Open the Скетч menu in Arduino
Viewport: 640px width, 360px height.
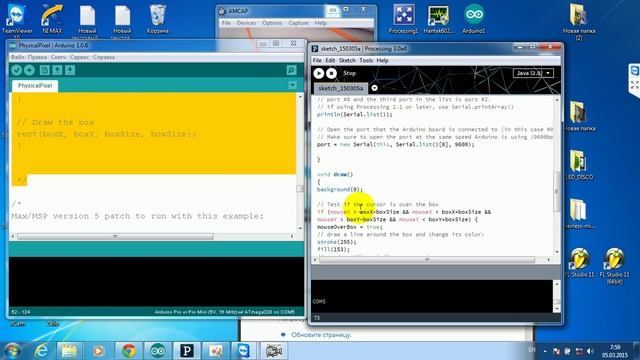coord(58,57)
